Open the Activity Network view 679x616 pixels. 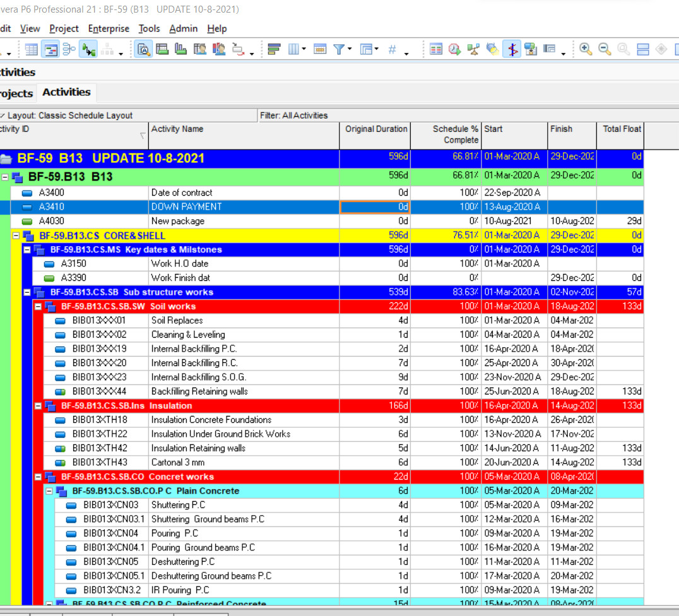tap(69, 50)
